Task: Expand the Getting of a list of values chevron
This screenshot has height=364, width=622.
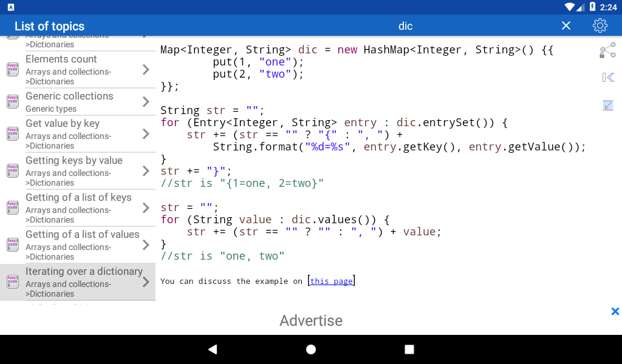Action: (x=146, y=244)
